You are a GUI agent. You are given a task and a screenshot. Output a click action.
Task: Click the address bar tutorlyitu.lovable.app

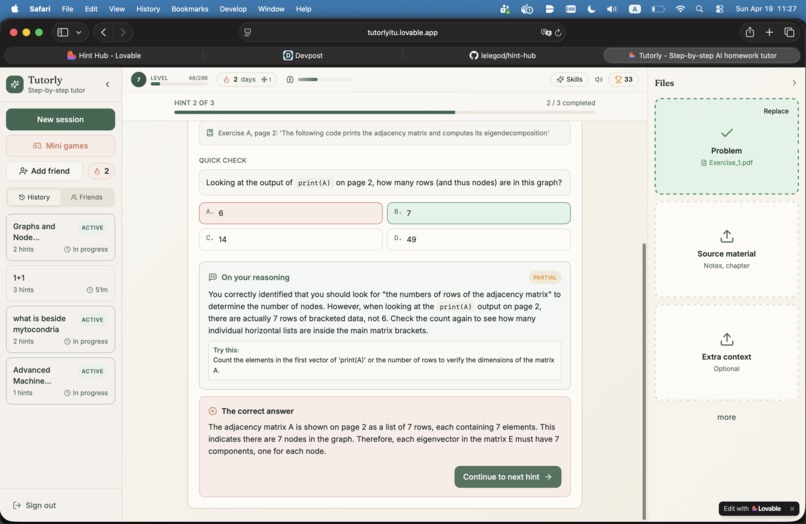click(402, 32)
